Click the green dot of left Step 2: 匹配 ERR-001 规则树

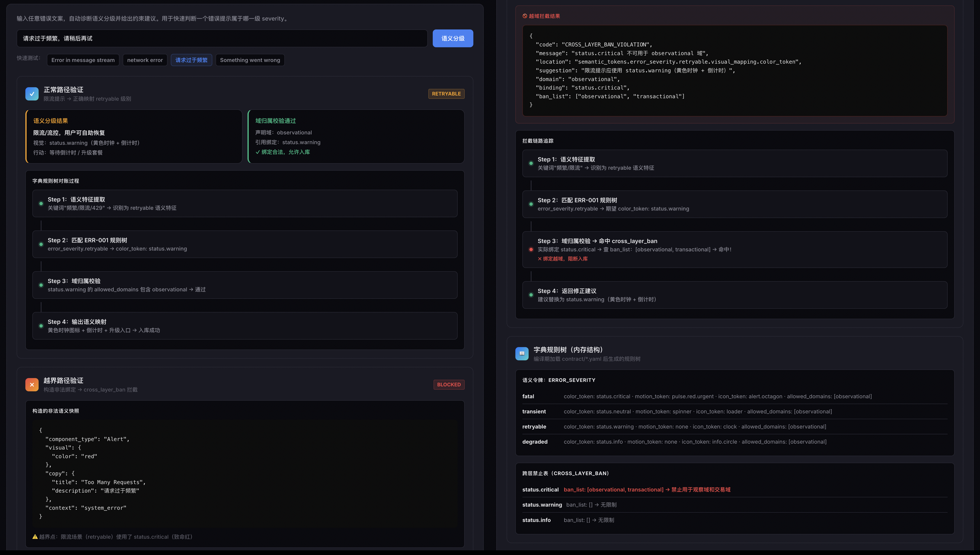point(41,244)
